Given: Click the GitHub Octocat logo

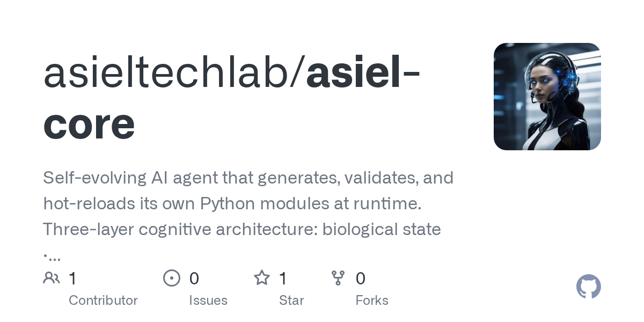Looking at the screenshot, I should (588, 287).
